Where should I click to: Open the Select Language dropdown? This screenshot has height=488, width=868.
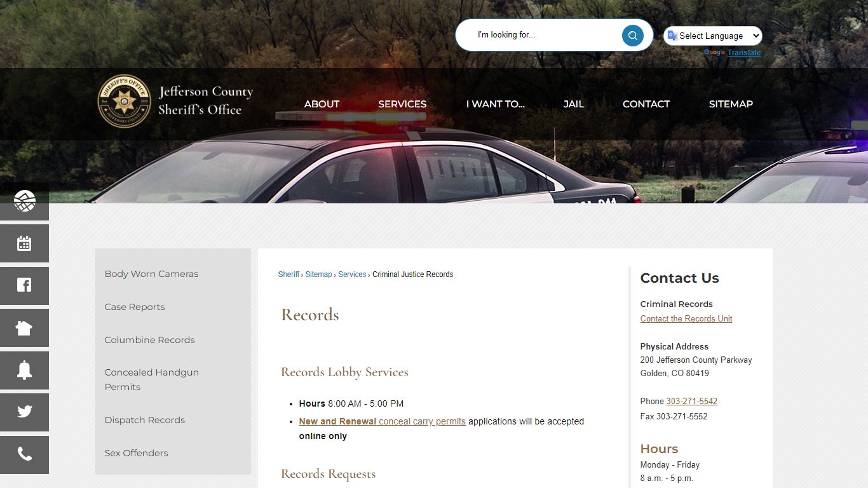(713, 36)
